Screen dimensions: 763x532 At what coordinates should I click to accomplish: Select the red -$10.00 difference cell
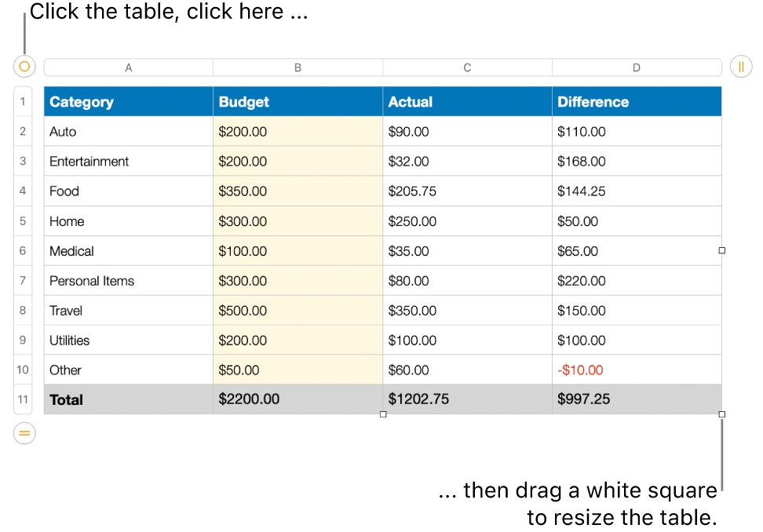[x=637, y=370]
